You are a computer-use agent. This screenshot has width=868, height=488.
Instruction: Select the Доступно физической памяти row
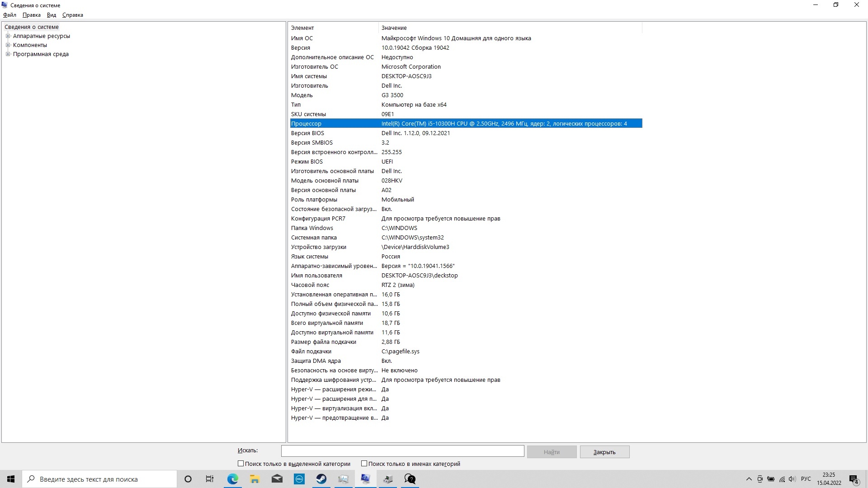[466, 314]
